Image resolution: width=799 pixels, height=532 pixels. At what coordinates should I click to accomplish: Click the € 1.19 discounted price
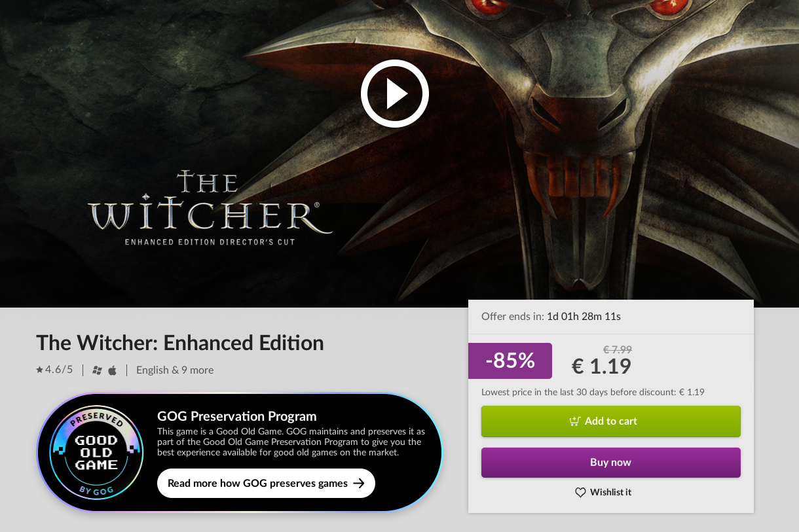pos(601,366)
